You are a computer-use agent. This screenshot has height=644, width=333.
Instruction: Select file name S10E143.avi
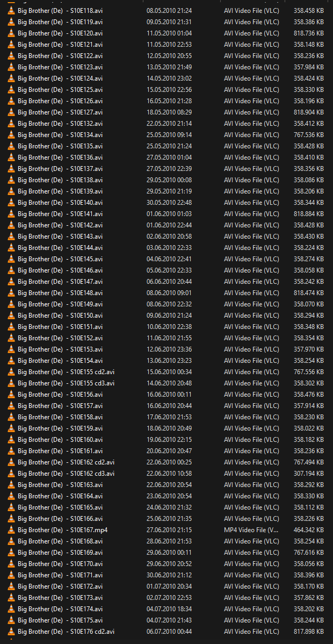click(x=60, y=236)
